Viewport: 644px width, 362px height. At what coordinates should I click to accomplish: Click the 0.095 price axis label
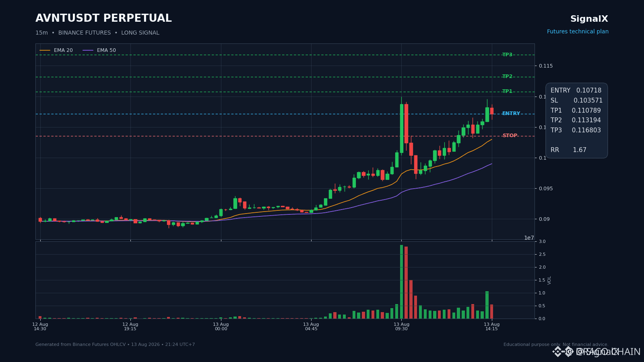click(546, 189)
